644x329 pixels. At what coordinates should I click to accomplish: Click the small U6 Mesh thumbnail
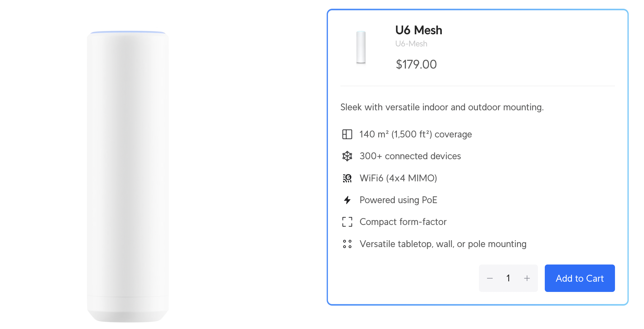click(x=361, y=47)
